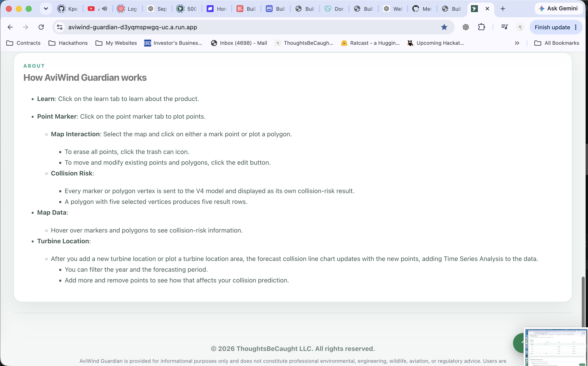Switch to the 500 tab
588x366 pixels.
point(187,9)
